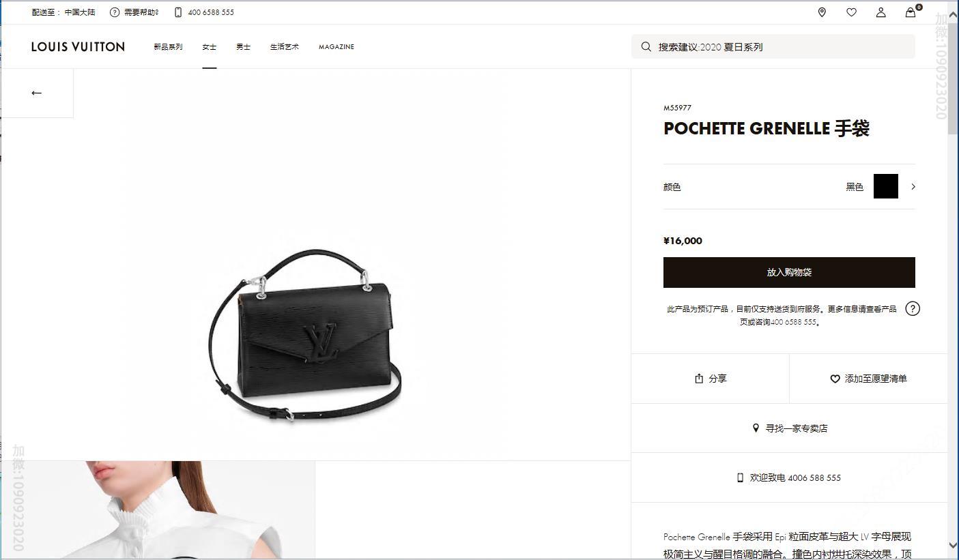This screenshot has width=959, height=560.
Task: Open the wishlist heart icon in header
Action: click(851, 12)
